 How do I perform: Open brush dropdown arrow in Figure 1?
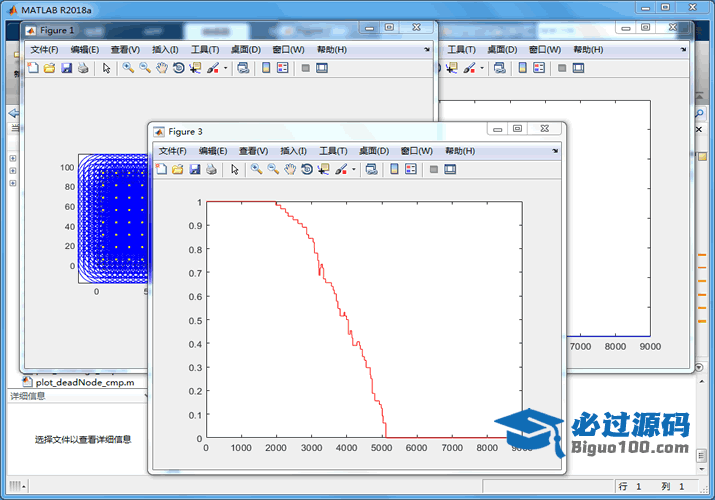pos(226,68)
